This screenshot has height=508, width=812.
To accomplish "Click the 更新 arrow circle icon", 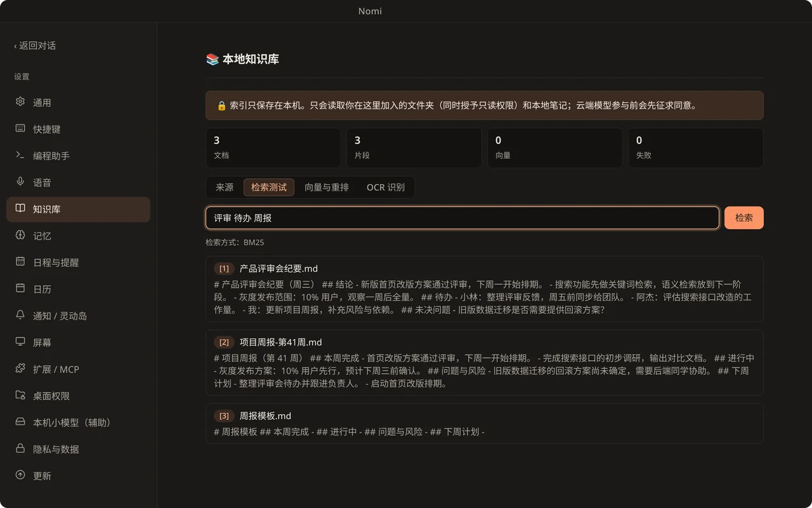I will coord(20,476).
